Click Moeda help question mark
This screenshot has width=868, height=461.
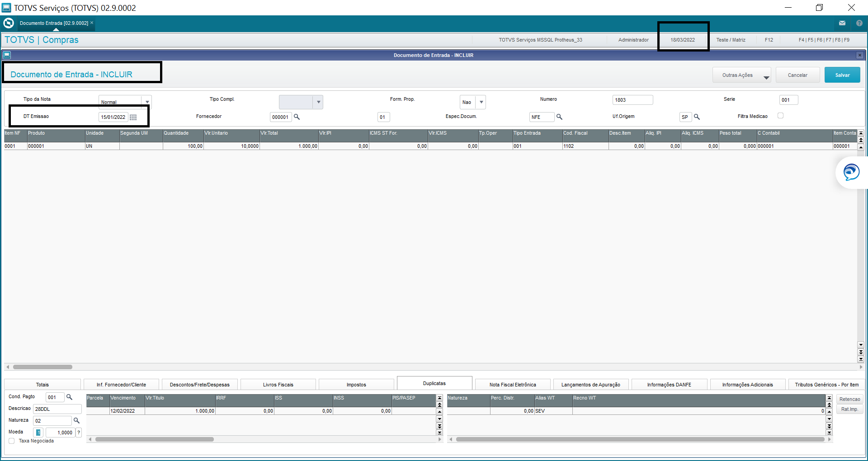pyautogui.click(x=79, y=433)
